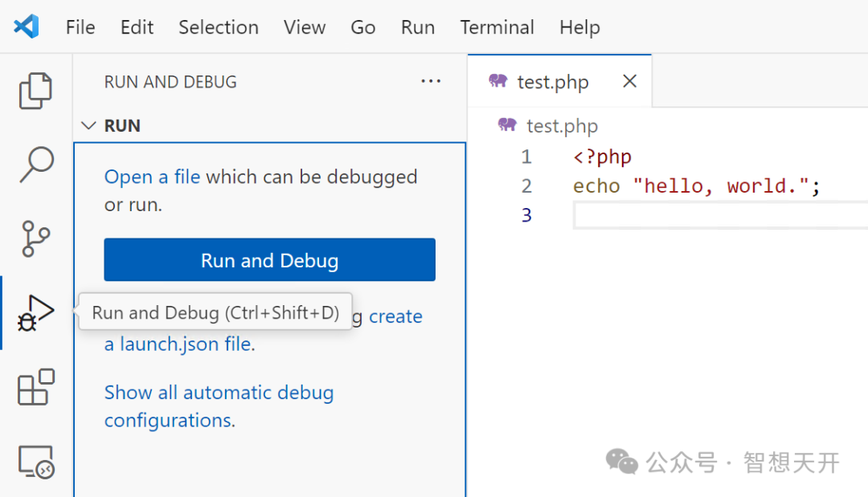Collapse the RUN section chevron

click(88, 126)
